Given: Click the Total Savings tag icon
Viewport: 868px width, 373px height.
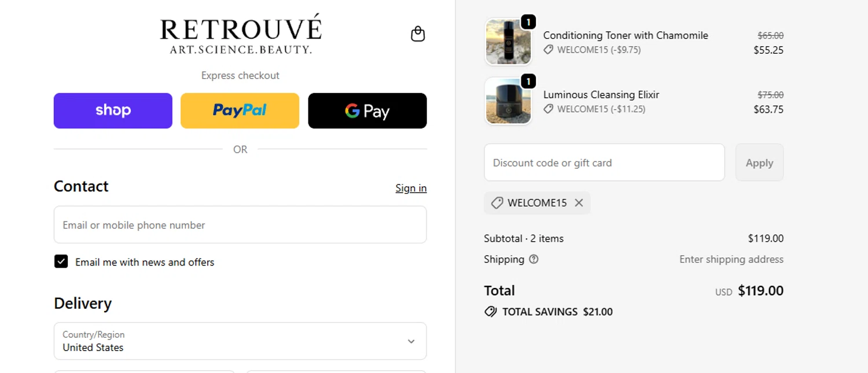Looking at the screenshot, I should point(490,312).
